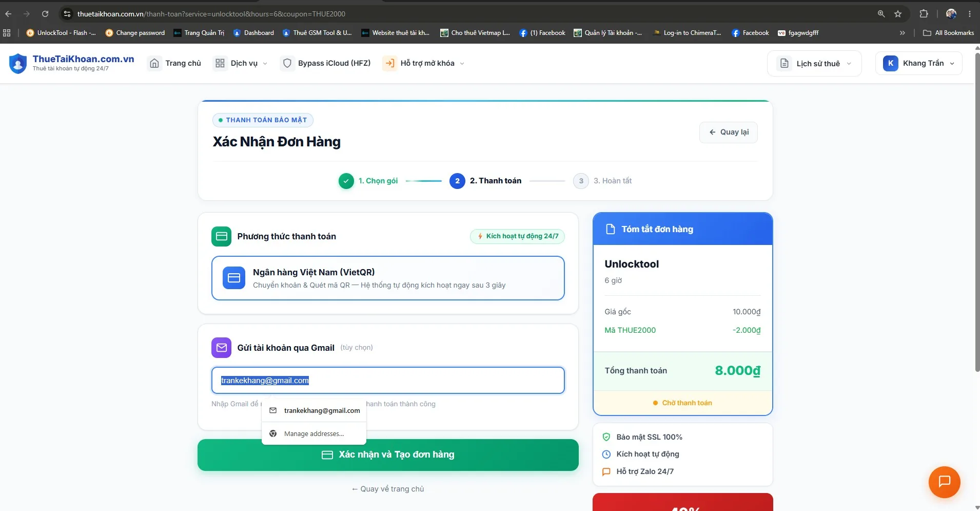Open the Trang Quản Trị bookmark
The height and width of the screenshot is (511, 980).
[199, 33]
